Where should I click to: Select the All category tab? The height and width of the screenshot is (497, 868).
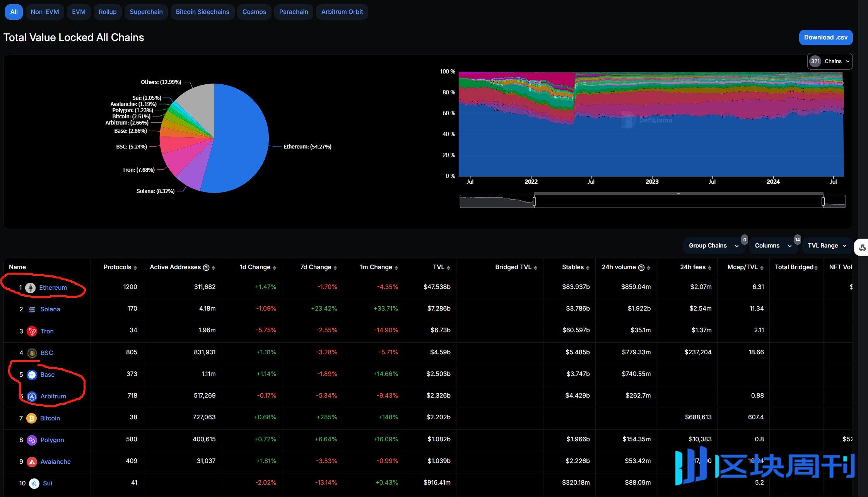(14, 12)
